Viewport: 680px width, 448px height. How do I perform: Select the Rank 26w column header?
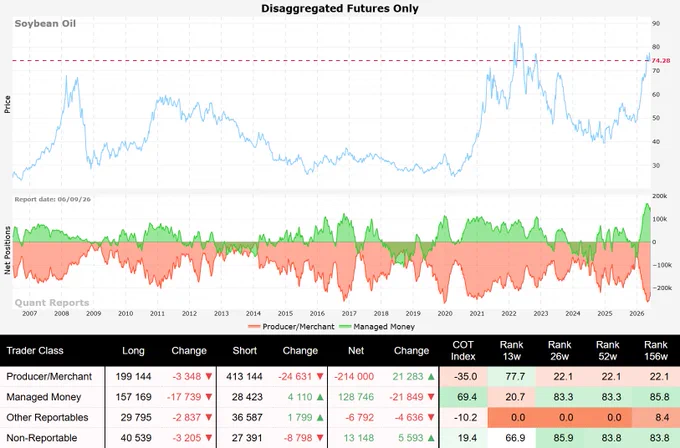click(x=559, y=350)
